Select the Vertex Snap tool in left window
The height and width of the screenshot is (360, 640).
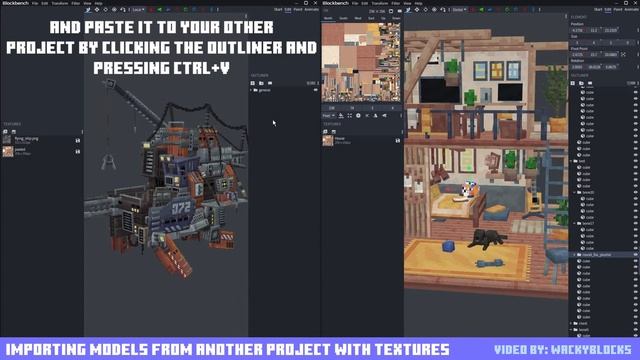point(123,9)
